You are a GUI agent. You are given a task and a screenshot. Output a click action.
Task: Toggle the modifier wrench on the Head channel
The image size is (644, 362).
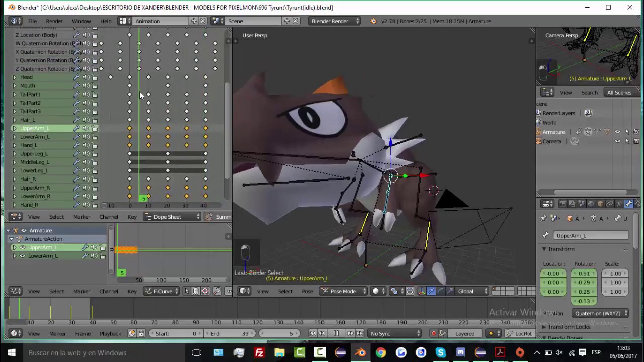(77, 77)
